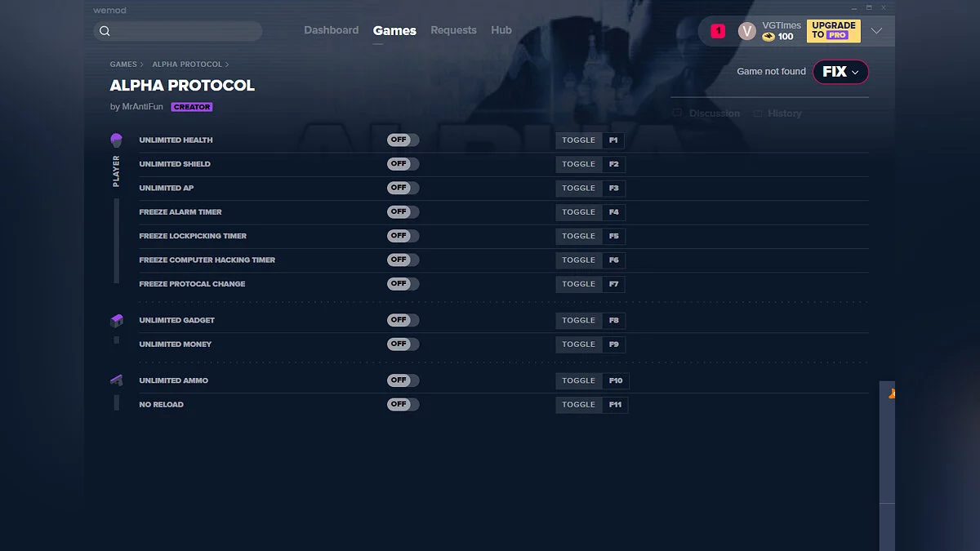Toggle Freeze Protocal Change switch
This screenshot has width=980, height=551.
coord(403,284)
